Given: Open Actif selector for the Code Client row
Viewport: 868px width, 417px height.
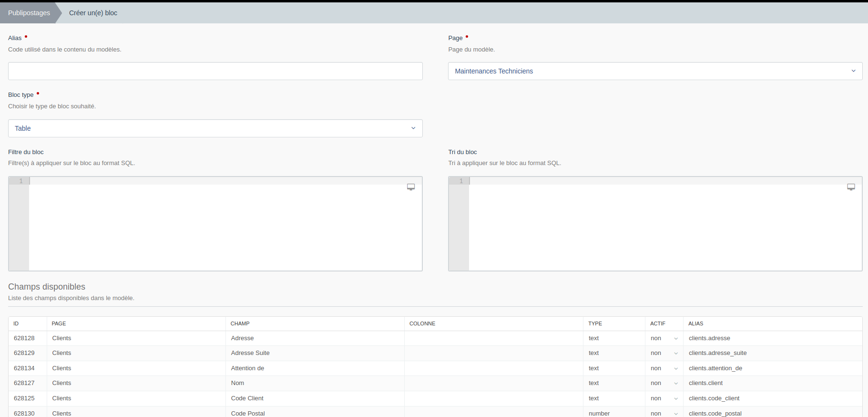Looking at the screenshot, I should click(664, 398).
